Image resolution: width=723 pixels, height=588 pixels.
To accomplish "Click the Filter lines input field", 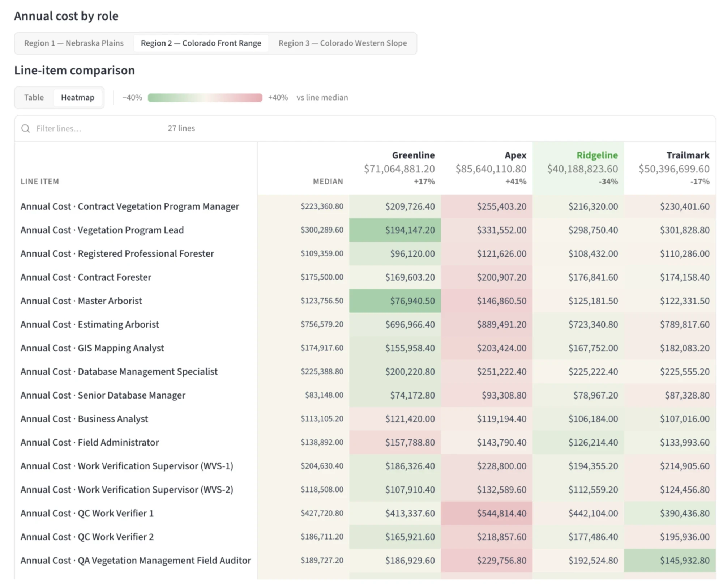I will 90,128.
